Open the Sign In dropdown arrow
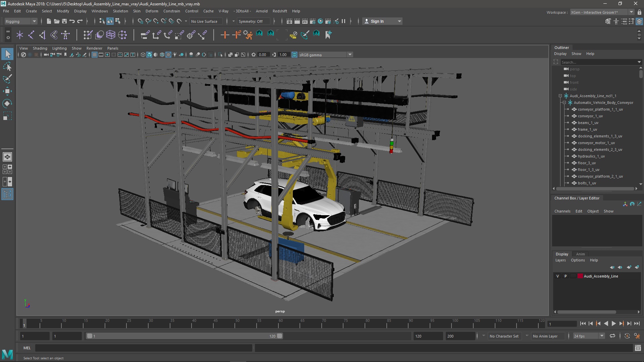 tap(399, 21)
